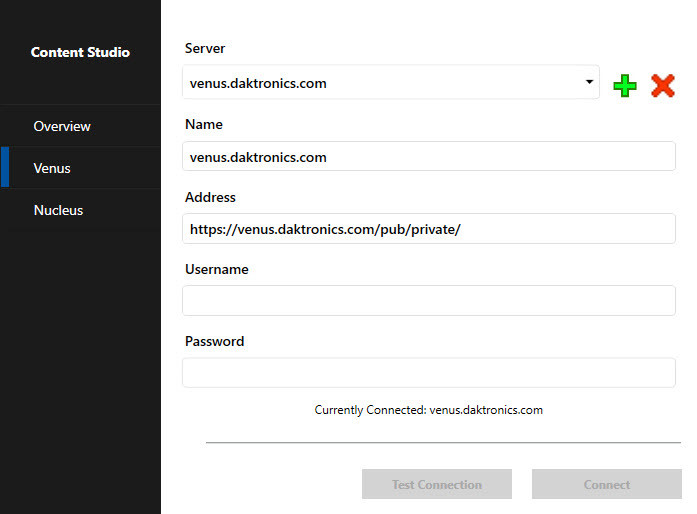Click the Name input field
Image resolution: width=697 pixels, height=514 pixels.
pos(429,157)
